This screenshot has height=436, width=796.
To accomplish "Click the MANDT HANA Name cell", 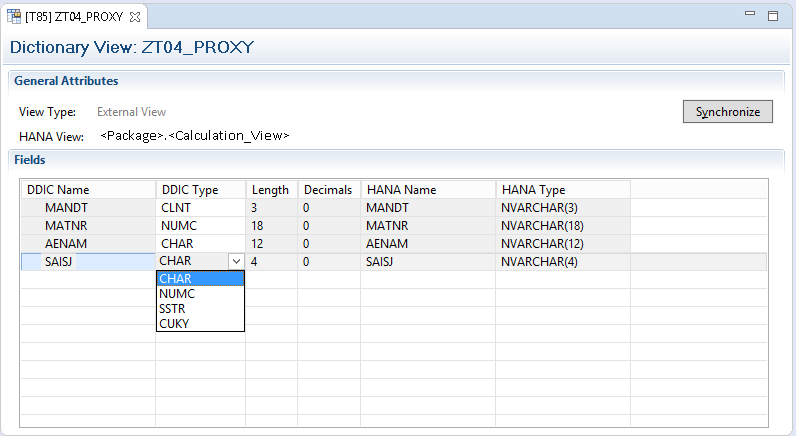I will pos(428,208).
